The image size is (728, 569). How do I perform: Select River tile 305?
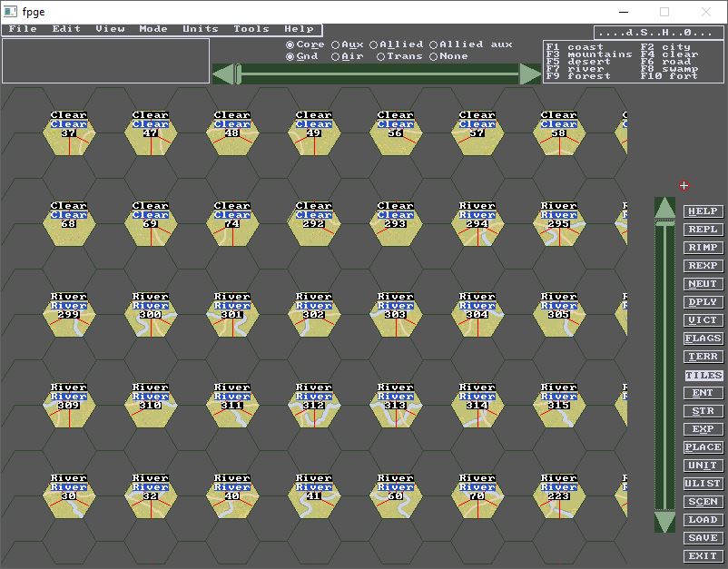[559, 315]
